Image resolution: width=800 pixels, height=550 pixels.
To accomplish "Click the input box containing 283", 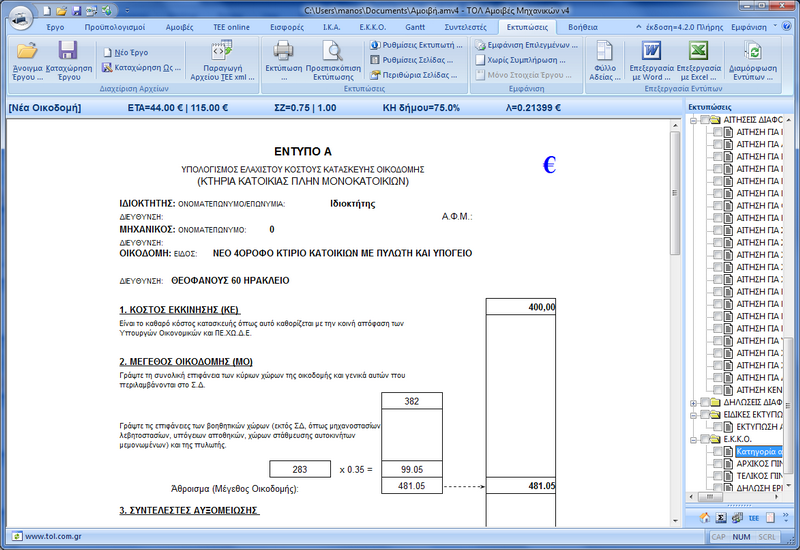I will click(x=300, y=469).
